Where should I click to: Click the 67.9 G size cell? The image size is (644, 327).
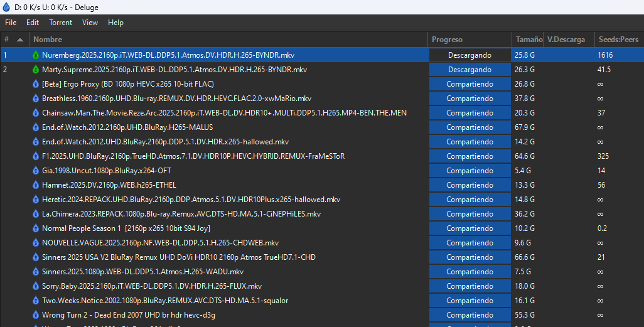click(525, 127)
